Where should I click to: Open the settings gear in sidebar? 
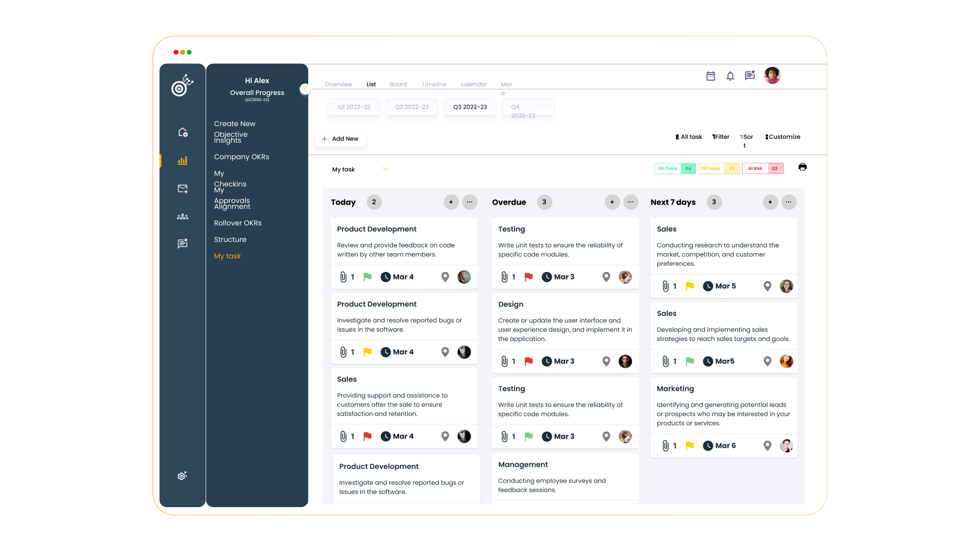click(182, 476)
